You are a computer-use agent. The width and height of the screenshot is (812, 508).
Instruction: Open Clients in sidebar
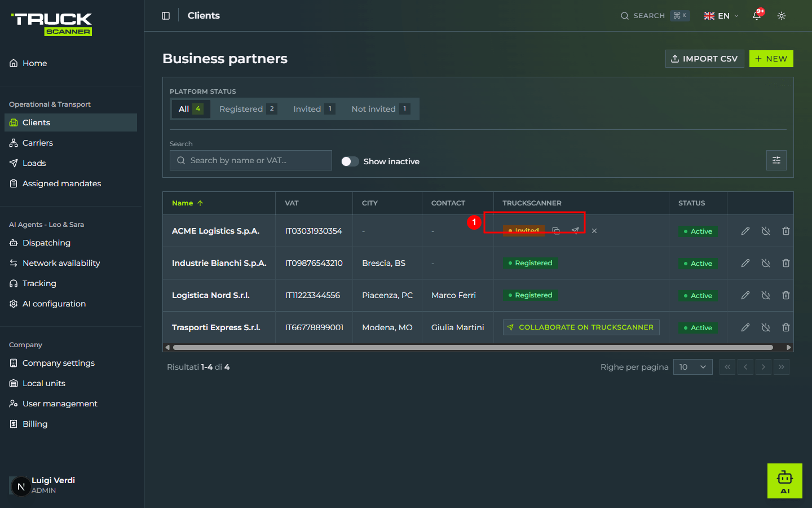click(x=70, y=122)
